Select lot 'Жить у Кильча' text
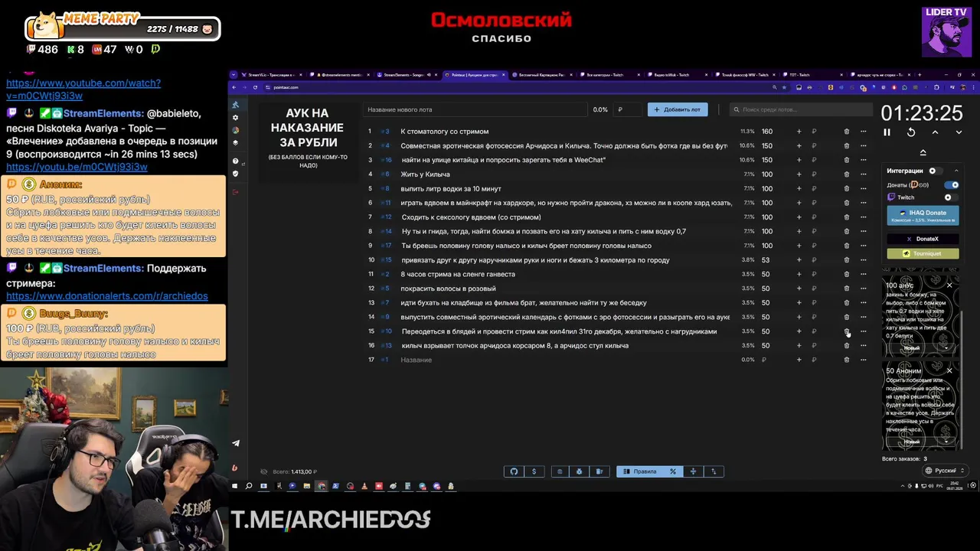Image resolution: width=980 pixels, height=551 pixels. (425, 174)
